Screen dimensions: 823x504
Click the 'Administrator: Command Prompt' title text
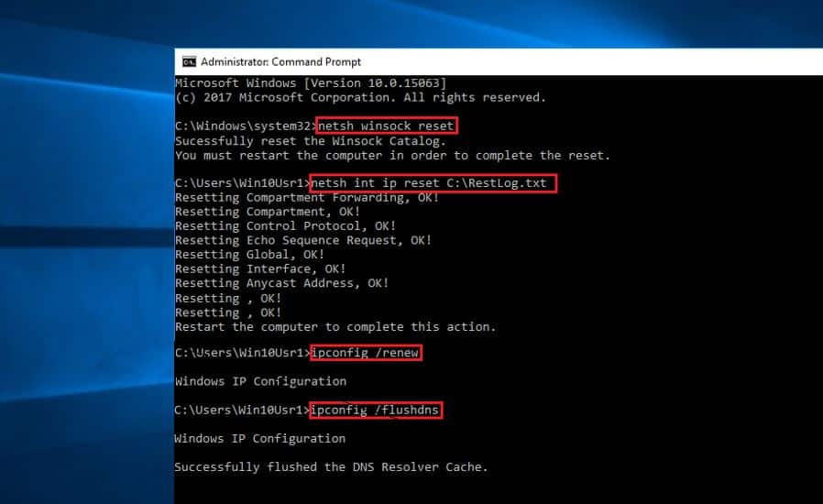pyautogui.click(x=280, y=62)
